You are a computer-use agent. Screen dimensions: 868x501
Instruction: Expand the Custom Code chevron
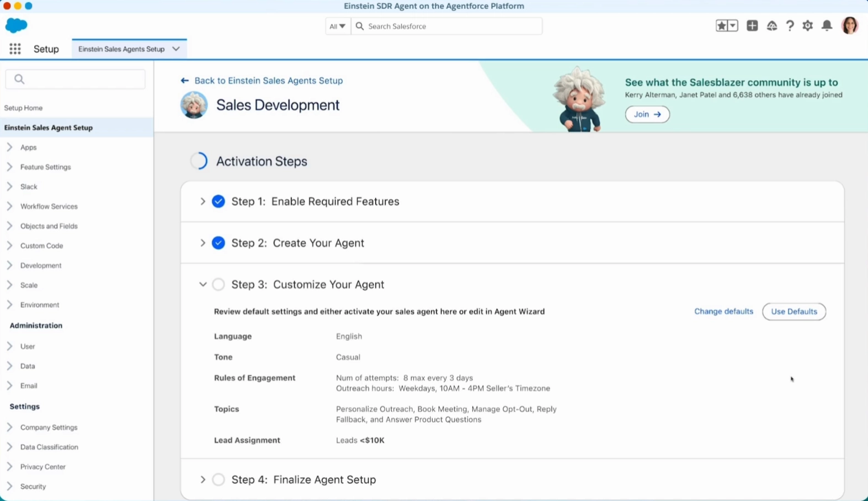click(x=9, y=246)
